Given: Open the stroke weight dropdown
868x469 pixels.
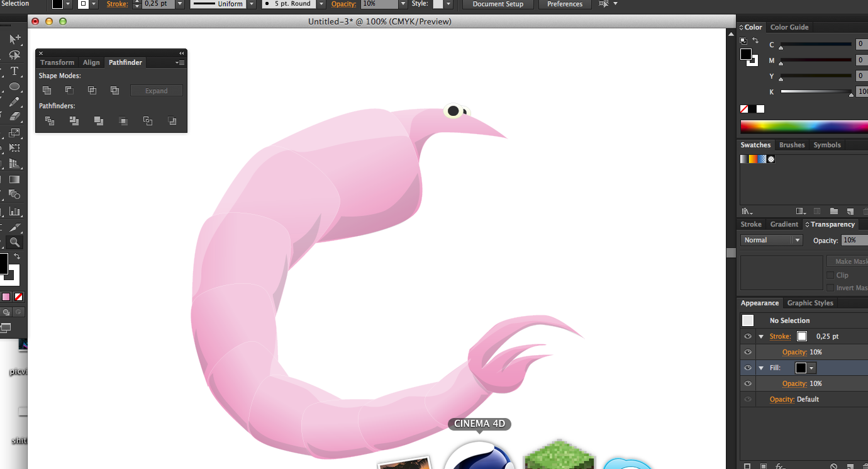Looking at the screenshot, I should click(x=180, y=4).
